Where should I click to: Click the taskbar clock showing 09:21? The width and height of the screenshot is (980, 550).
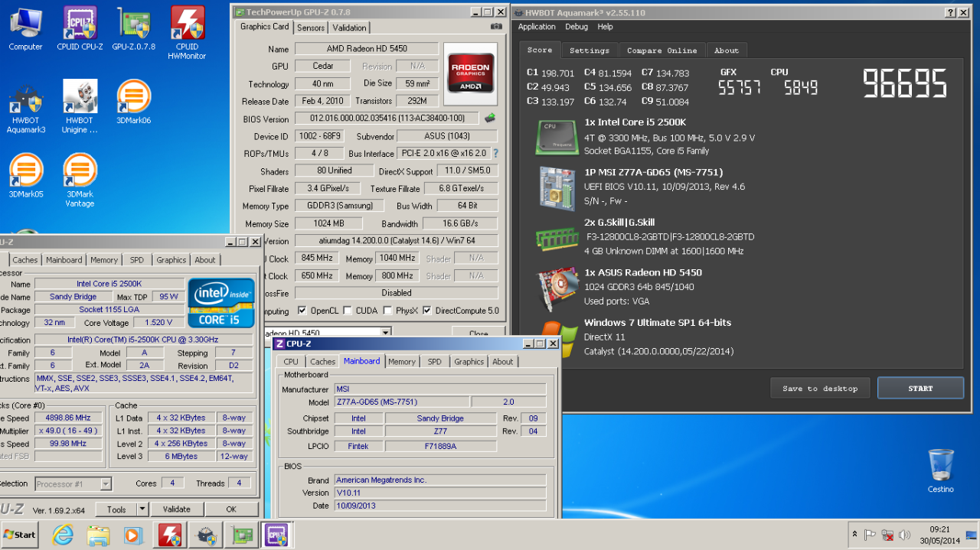tap(939, 535)
